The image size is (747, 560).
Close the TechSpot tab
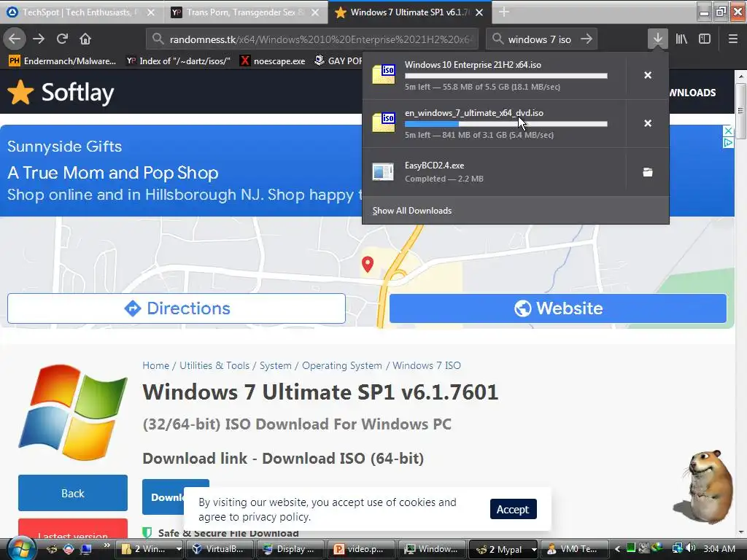[x=150, y=12]
